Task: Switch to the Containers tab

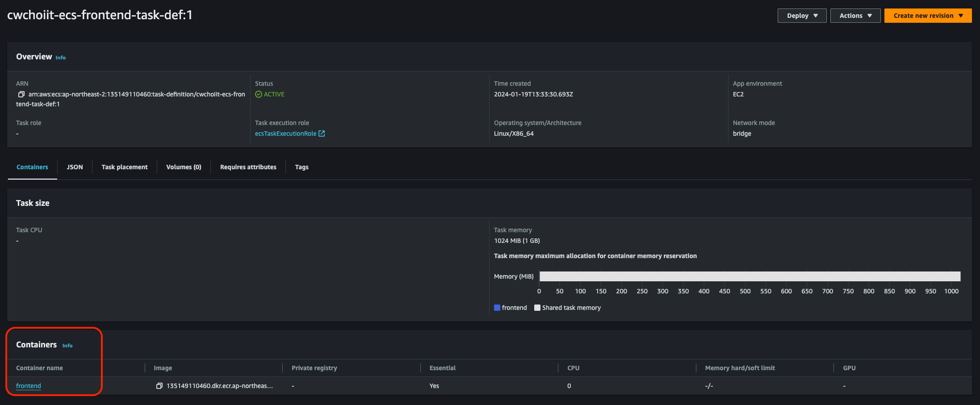Action: tap(32, 167)
